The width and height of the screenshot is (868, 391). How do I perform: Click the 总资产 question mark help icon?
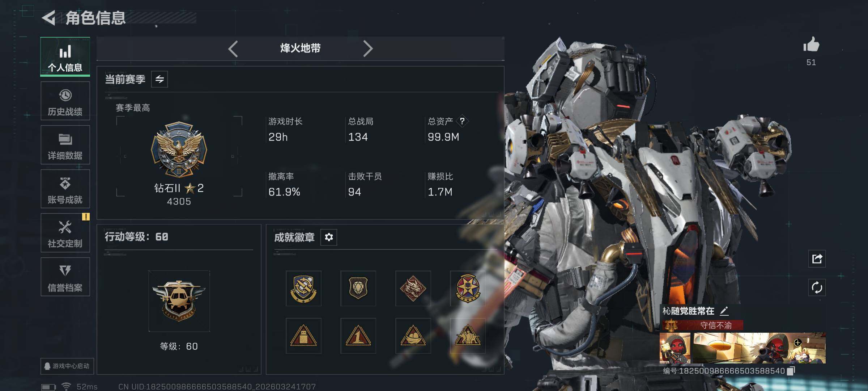tap(462, 121)
